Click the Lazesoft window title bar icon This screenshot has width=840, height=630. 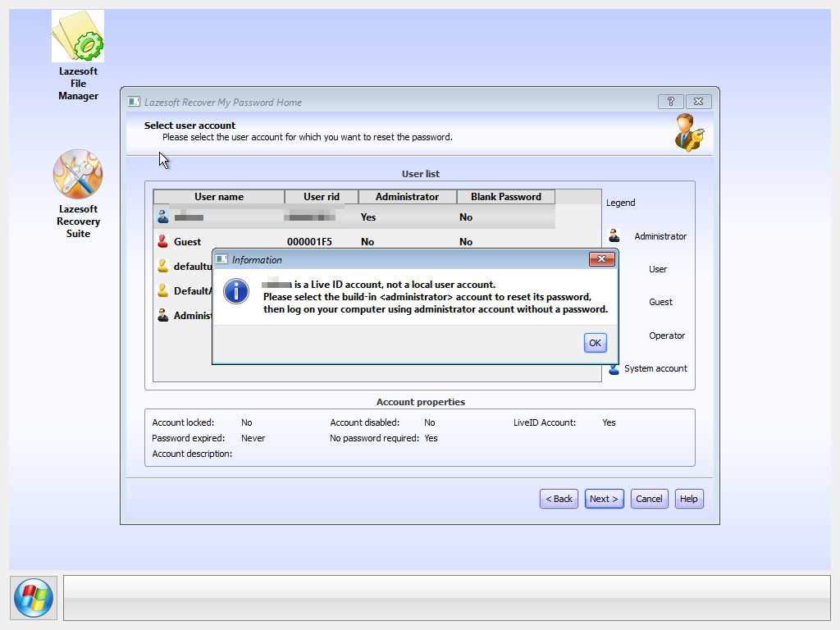click(134, 101)
